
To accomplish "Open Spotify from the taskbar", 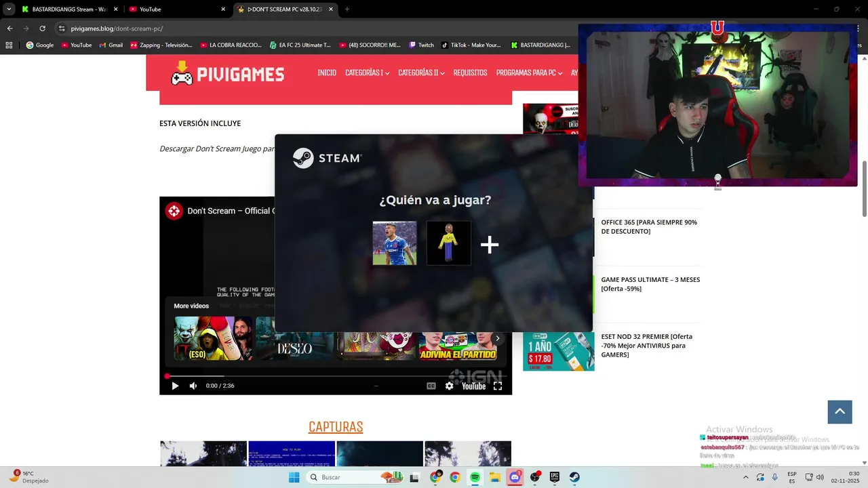I will [x=475, y=477].
